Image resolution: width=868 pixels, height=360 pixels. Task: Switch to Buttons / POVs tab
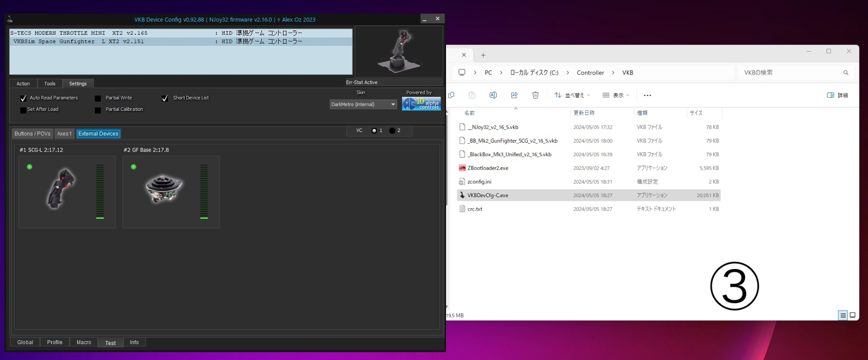tap(32, 134)
